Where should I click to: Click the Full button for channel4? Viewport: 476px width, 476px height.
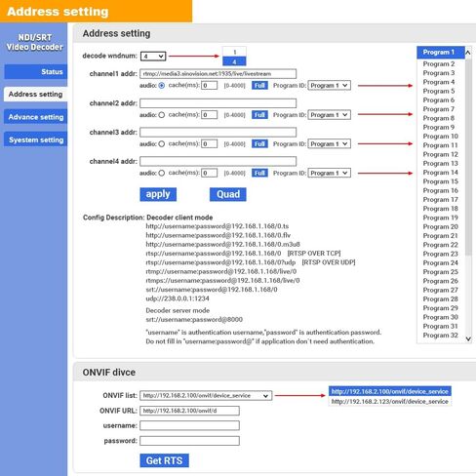pyautogui.click(x=259, y=173)
